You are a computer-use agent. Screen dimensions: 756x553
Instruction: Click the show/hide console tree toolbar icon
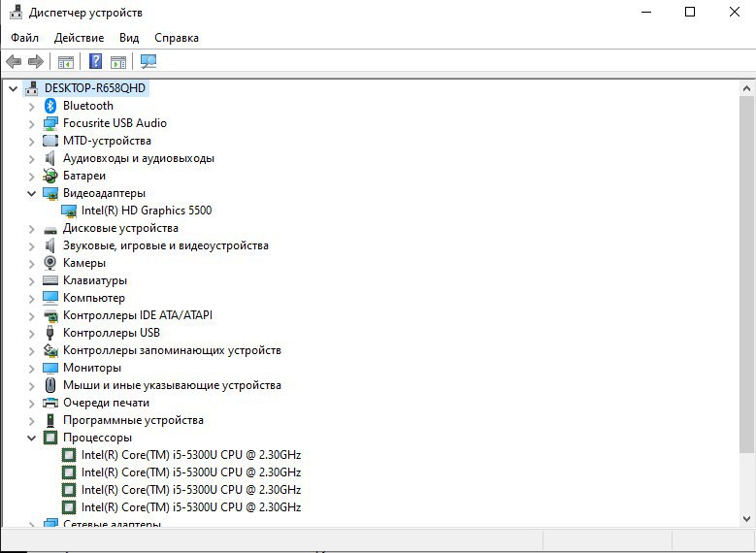pos(66,62)
